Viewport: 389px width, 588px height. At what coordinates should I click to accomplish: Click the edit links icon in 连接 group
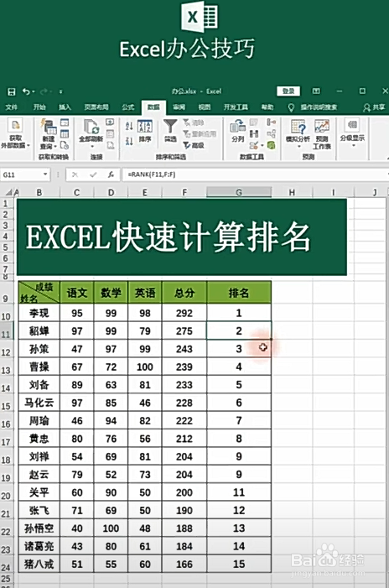[x=110, y=145]
